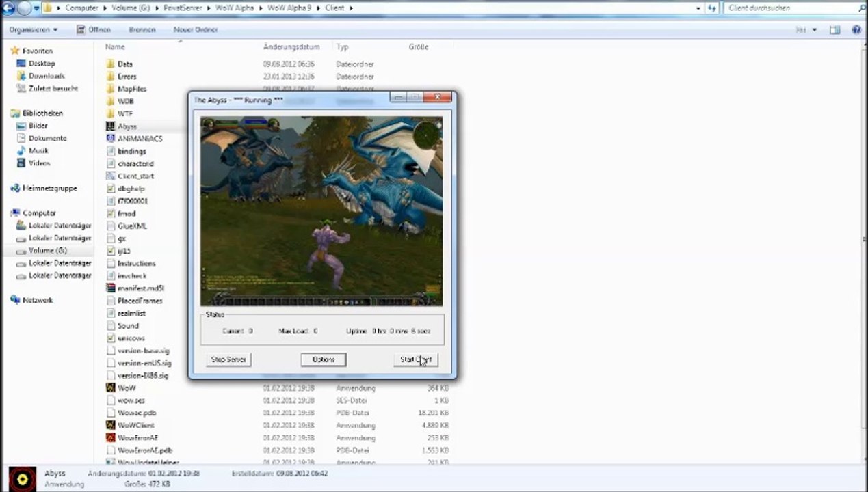The image size is (868, 492).
Task: Sort by the Typ column header
Action: pos(343,47)
